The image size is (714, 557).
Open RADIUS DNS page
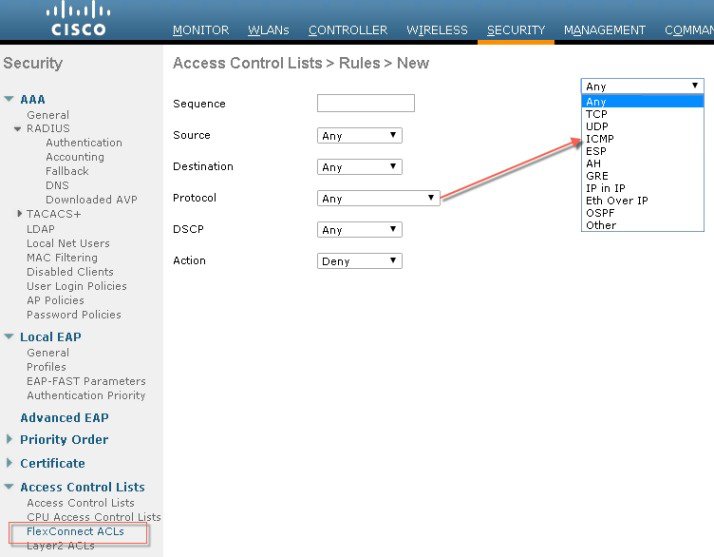[57, 185]
